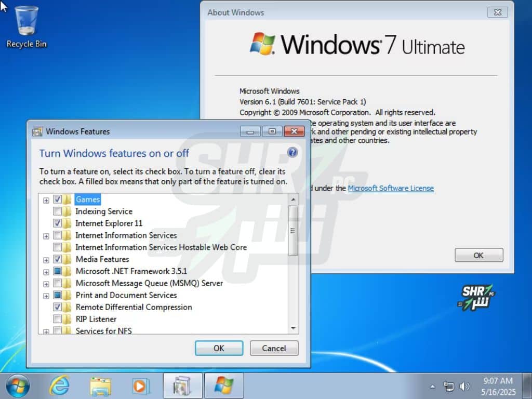This screenshot has height=399, width=532.
Task: Open Windows Explorer from the taskbar
Action: (100, 386)
